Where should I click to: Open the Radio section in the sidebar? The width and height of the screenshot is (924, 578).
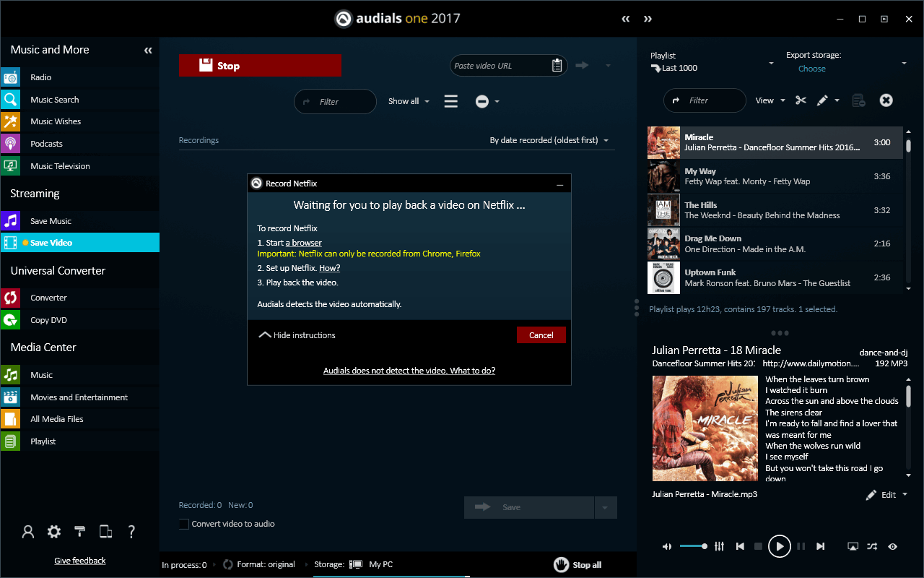pos(40,77)
